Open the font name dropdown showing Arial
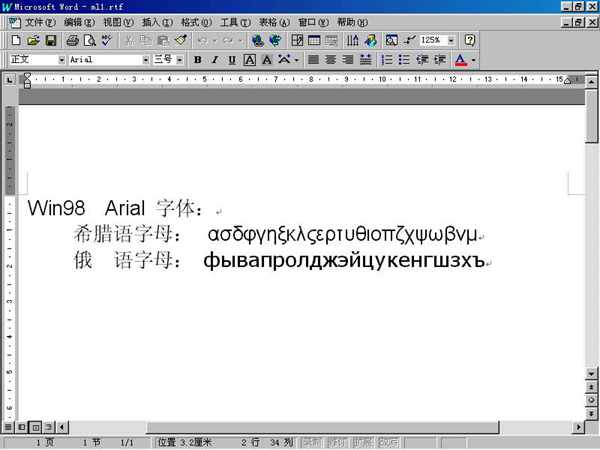The image size is (600, 450). [145, 60]
